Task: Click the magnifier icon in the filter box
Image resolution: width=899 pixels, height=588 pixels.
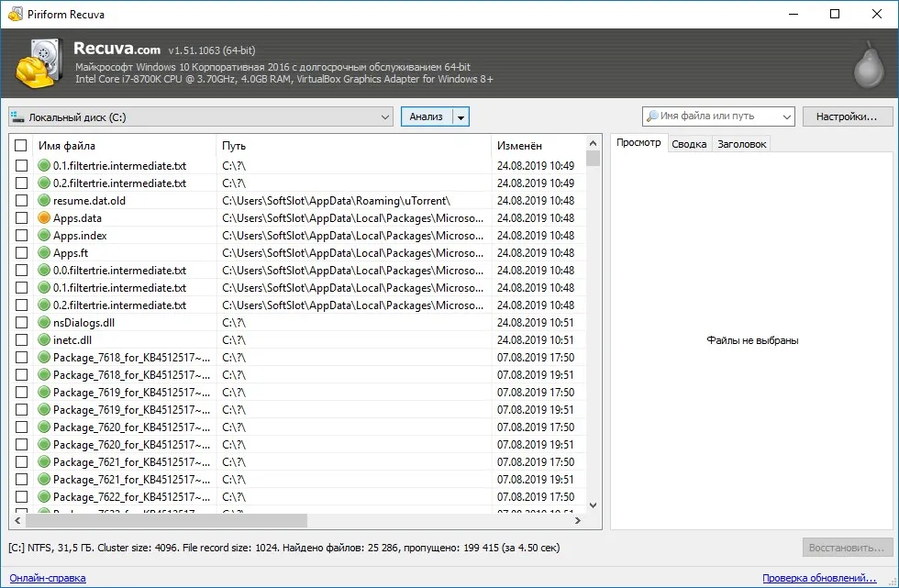Action: (652, 116)
